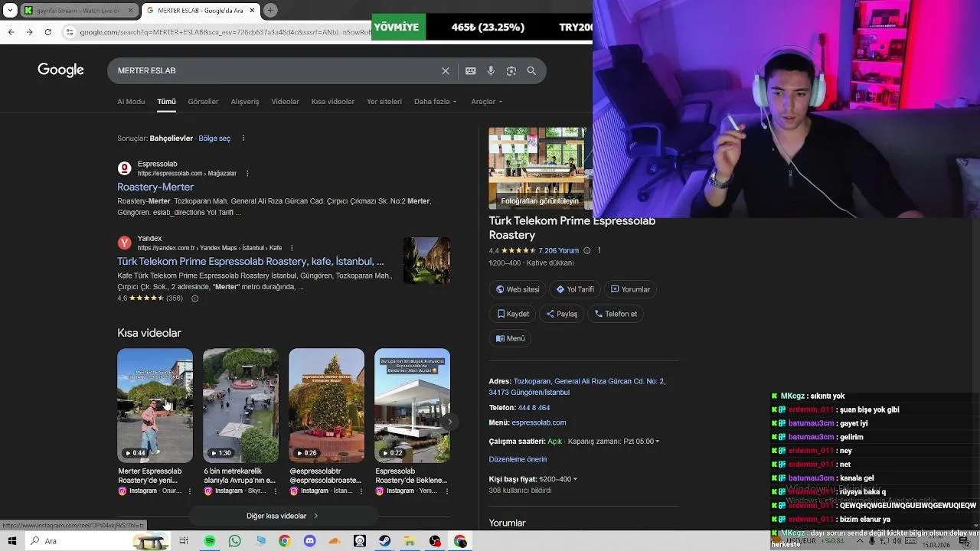Click phone number 444 8 464
The width and height of the screenshot is (980, 551).
pos(534,408)
